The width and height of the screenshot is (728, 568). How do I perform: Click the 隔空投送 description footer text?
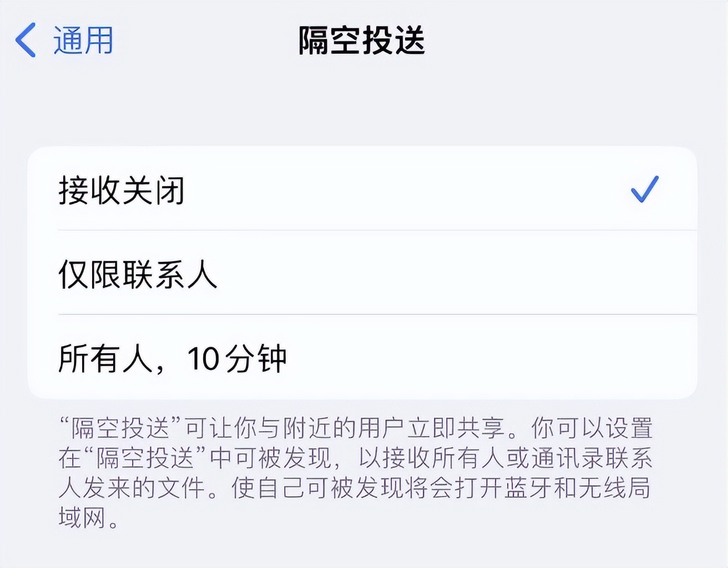coord(355,473)
